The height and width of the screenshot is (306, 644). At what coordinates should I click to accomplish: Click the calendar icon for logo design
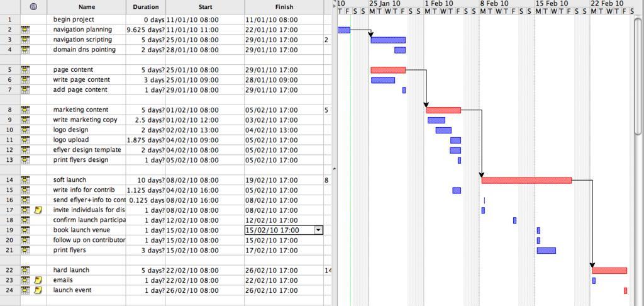(25, 130)
